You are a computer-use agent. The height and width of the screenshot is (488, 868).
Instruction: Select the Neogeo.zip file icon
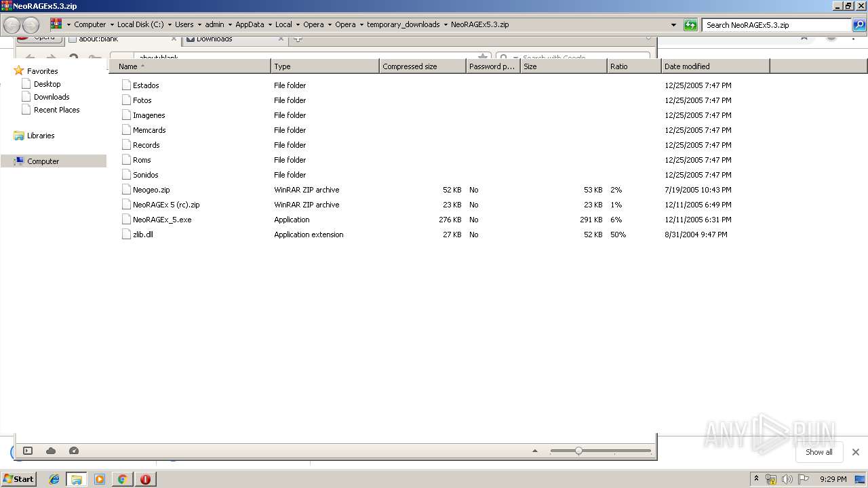126,189
